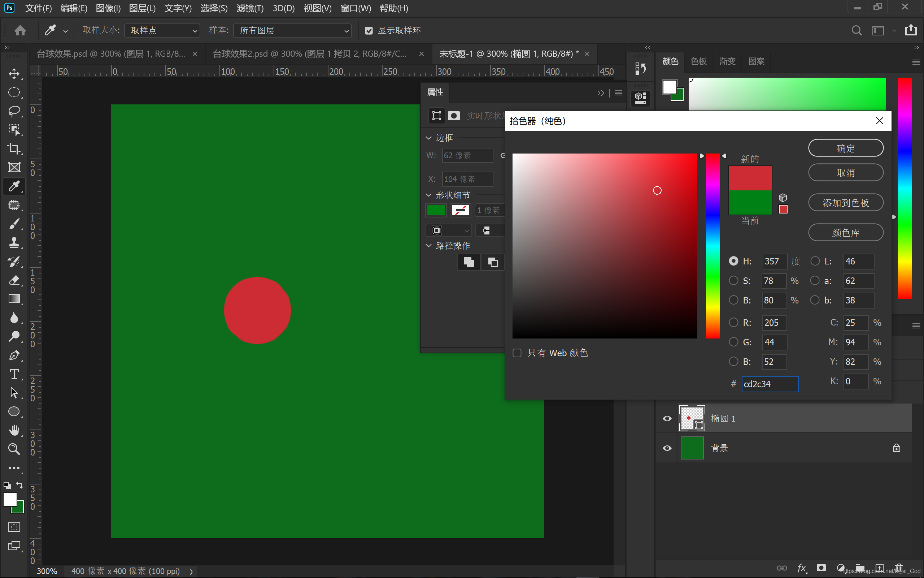Click the 颜色库 button
The width and height of the screenshot is (924, 578).
846,232
